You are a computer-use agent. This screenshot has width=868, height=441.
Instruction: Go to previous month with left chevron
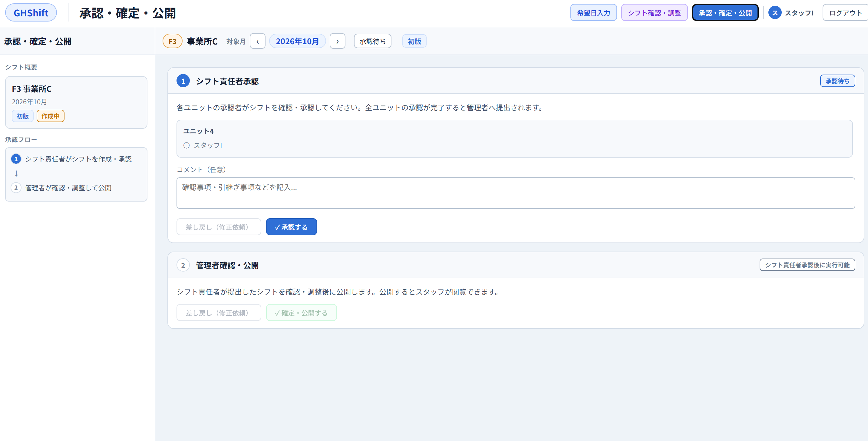pos(257,41)
